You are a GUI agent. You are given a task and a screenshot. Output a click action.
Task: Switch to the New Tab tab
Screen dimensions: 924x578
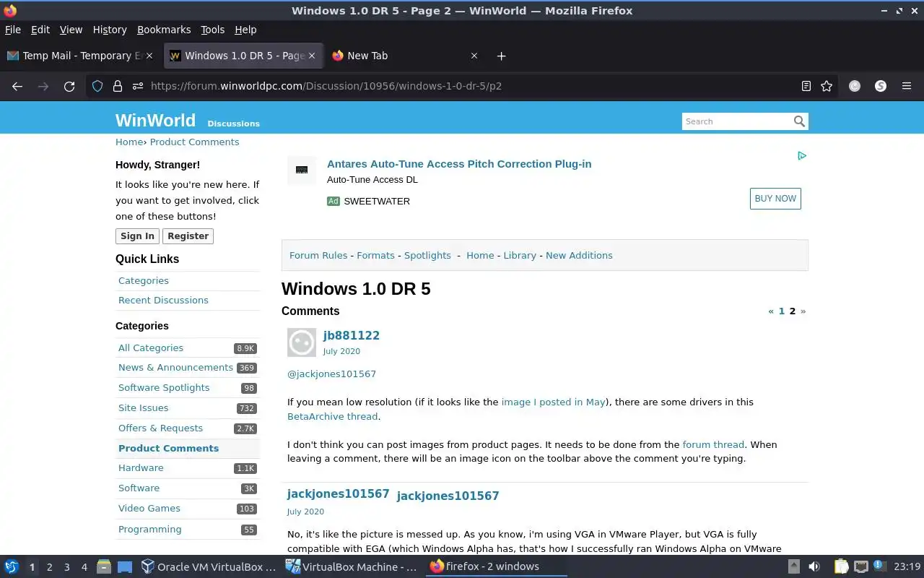pyautogui.click(x=404, y=56)
